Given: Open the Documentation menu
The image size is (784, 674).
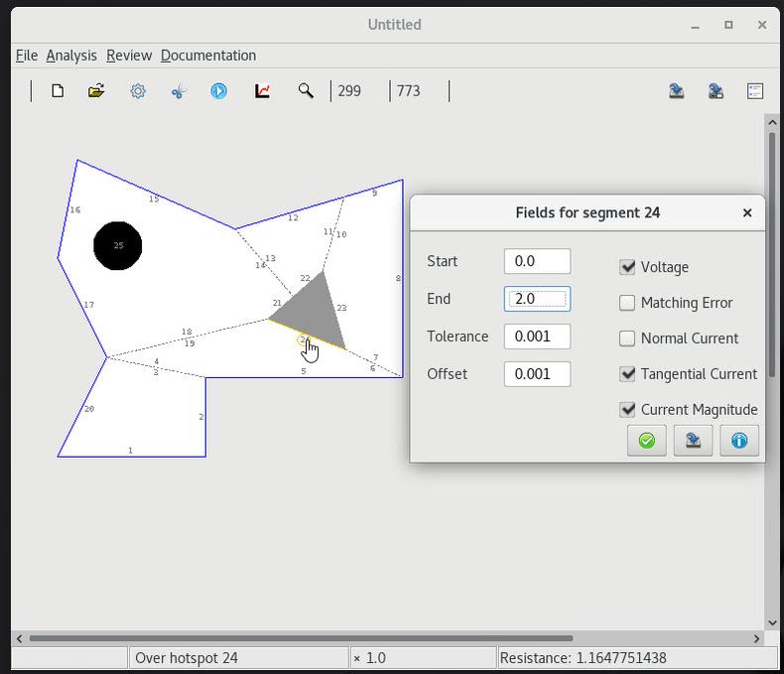Looking at the screenshot, I should tap(208, 56).
